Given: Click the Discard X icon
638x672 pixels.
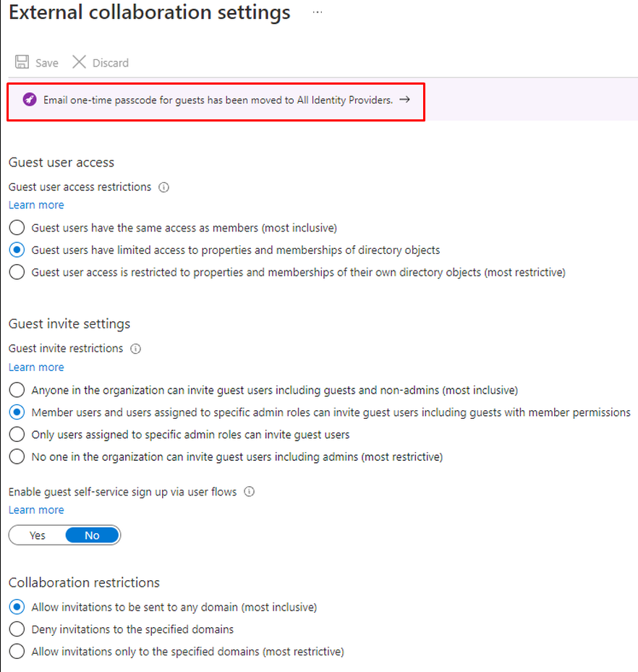Looking at the screenshot, I should coord(79,62).
